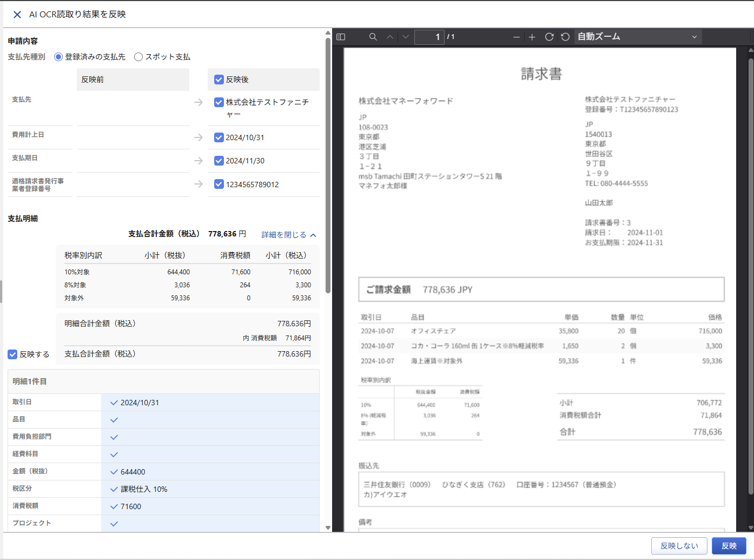Image resolution: width=754 pixels, height=560 pixels.
Task: Select スポット支払 radio option
Action: [x=138, y=57]
